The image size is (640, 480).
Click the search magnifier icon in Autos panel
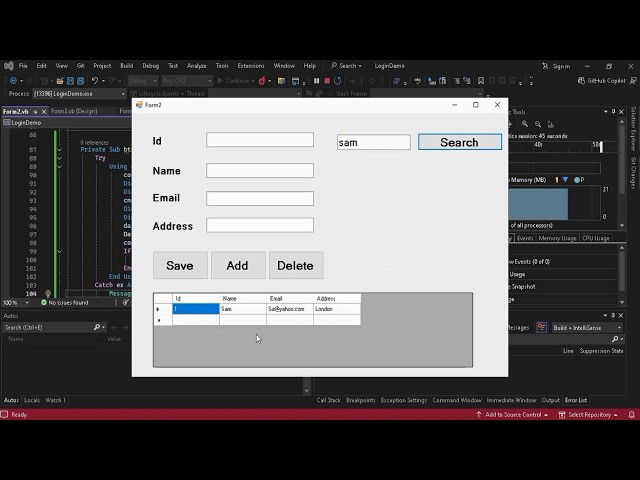tap(97, 327)
